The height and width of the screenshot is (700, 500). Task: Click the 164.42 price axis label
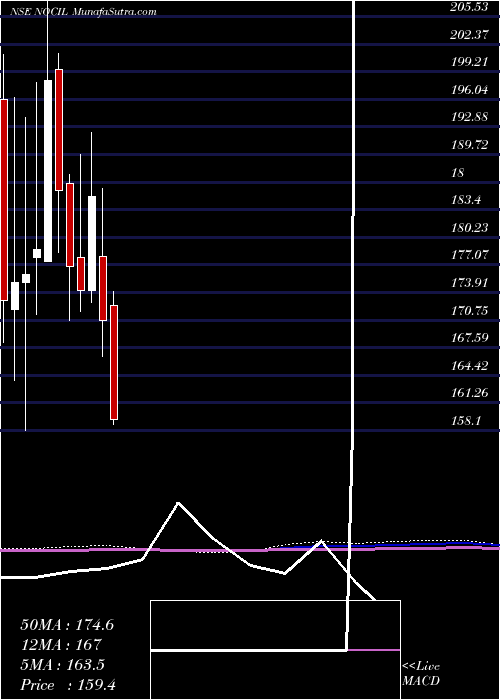(468, 366)
